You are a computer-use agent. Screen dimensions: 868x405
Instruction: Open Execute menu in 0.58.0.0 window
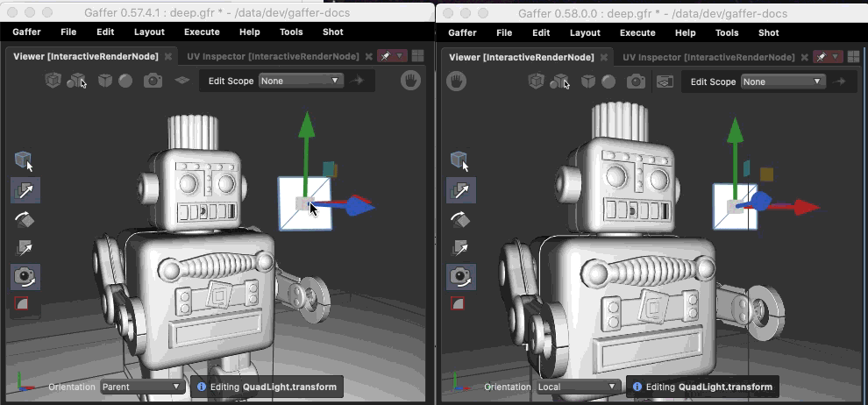(637, 32)
